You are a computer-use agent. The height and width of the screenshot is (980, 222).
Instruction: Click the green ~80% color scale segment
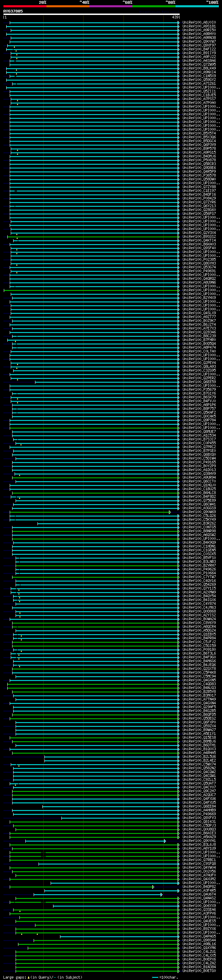click(154, 6)
